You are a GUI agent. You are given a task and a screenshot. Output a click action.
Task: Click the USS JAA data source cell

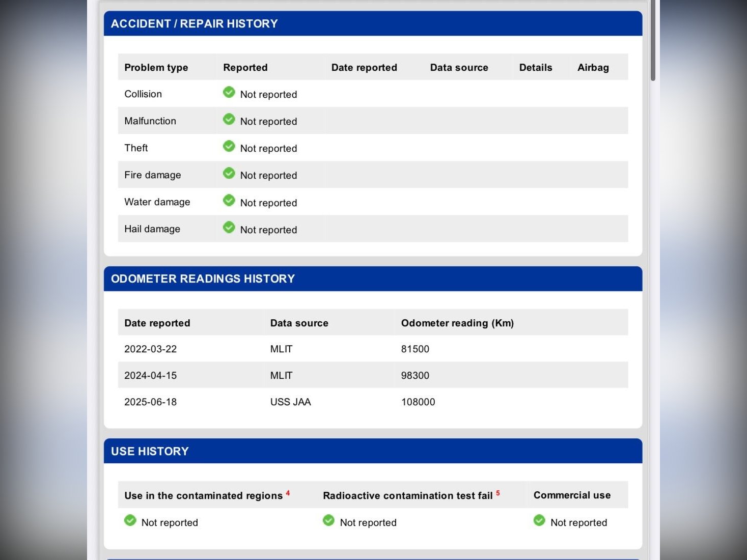[x=290, y=402]
